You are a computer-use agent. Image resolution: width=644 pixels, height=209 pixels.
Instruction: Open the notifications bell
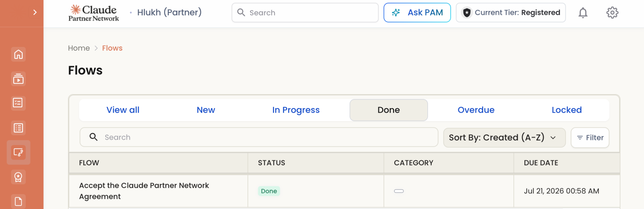click(583, 13)
